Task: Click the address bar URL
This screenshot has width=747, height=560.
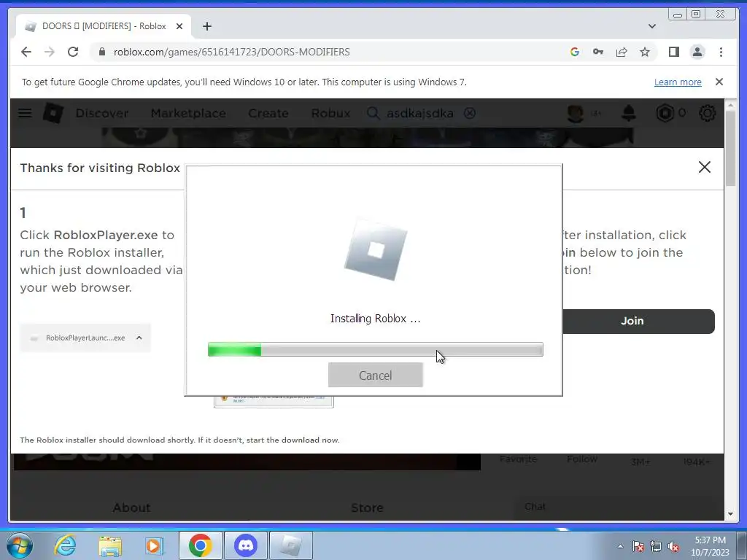Action: point(231,52)
